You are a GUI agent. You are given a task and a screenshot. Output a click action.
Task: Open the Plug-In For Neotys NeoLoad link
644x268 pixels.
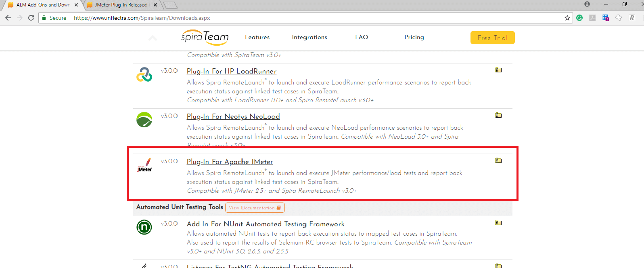(233, 116)
